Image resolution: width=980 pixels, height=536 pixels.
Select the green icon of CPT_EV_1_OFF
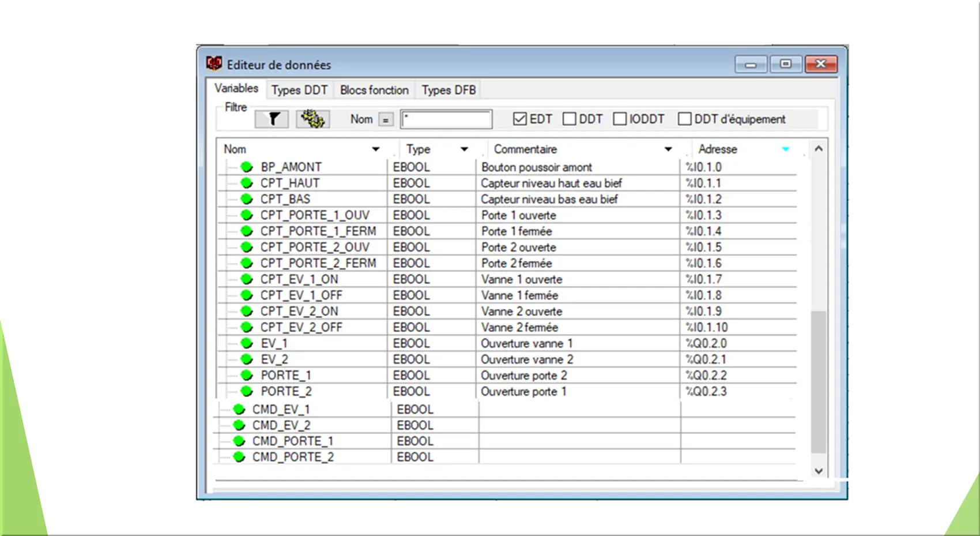[247, 295]
